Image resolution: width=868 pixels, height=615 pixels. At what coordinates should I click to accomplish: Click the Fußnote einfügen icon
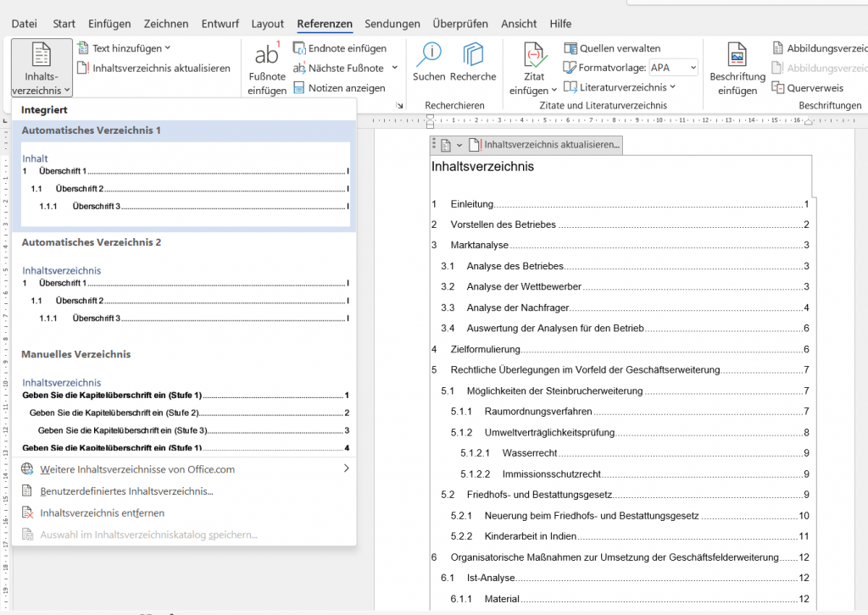click(x=266, y=56)
